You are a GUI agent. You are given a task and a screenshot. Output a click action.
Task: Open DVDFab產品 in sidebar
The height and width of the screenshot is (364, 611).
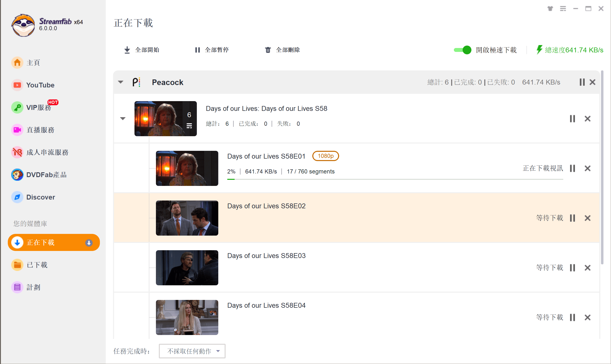(46, 175)
